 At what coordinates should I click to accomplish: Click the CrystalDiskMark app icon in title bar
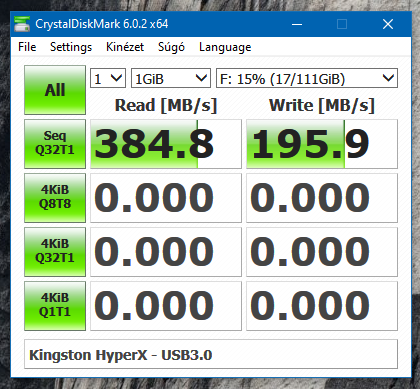(22, 24)
